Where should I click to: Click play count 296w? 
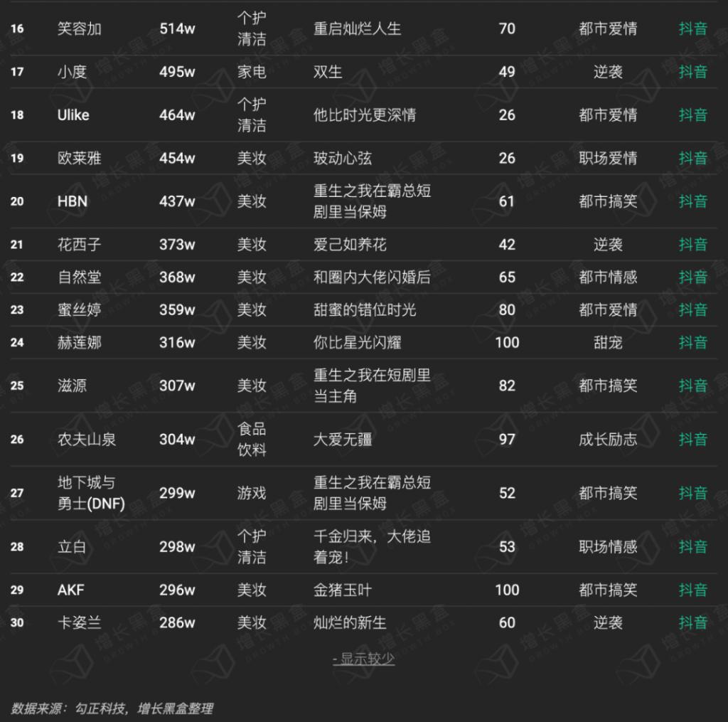177,590
